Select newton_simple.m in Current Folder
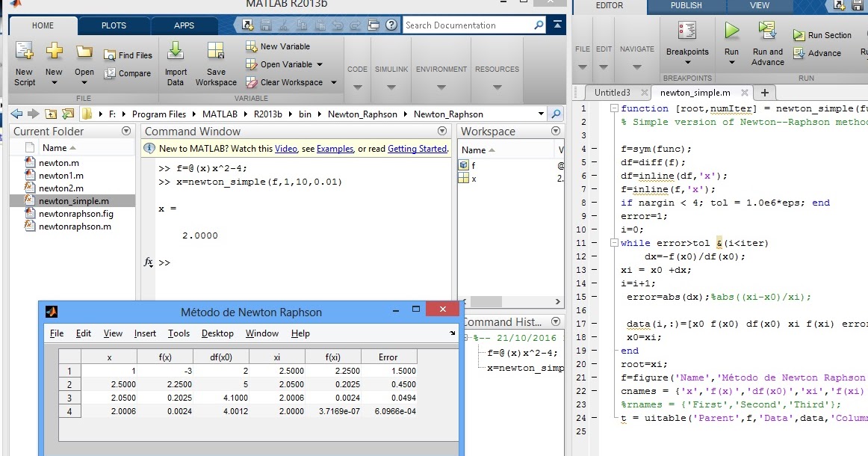 tap(72, 200)
